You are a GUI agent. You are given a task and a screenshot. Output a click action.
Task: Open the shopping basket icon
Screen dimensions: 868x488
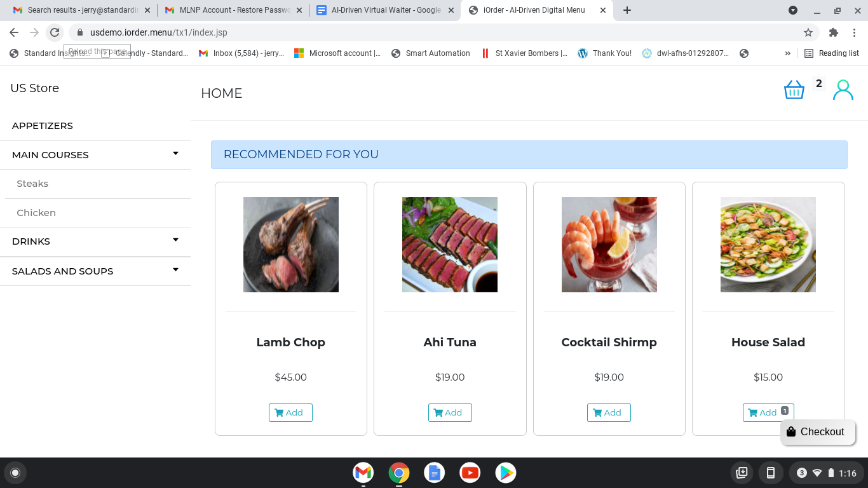(794, 90)
